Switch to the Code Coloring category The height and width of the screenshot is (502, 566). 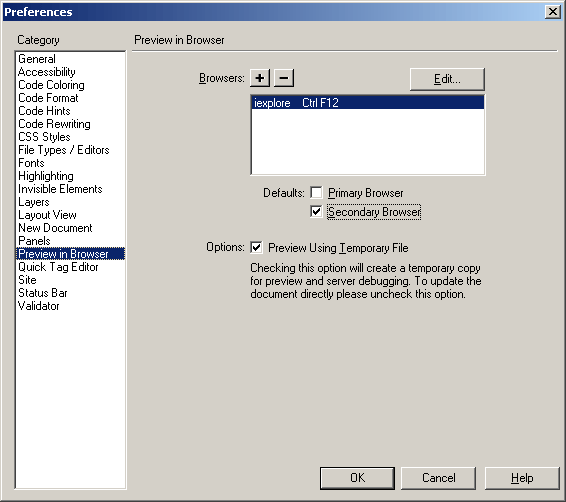(x=51, y=85)
